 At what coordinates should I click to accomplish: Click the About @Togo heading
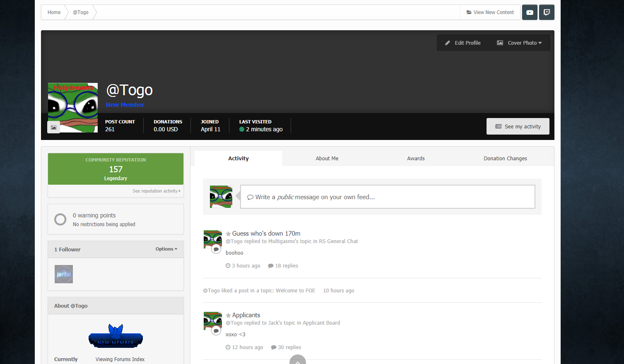click(x=71, y=306)
